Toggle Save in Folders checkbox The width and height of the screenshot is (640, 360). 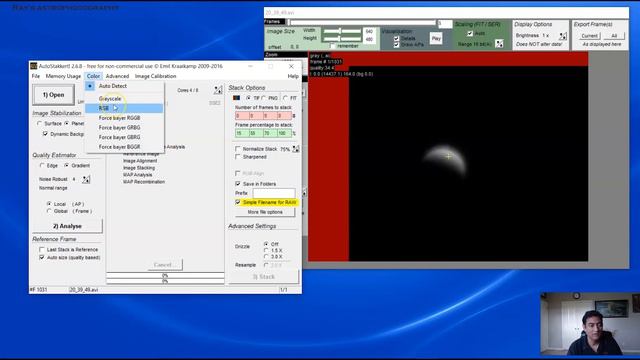point(238,184)
